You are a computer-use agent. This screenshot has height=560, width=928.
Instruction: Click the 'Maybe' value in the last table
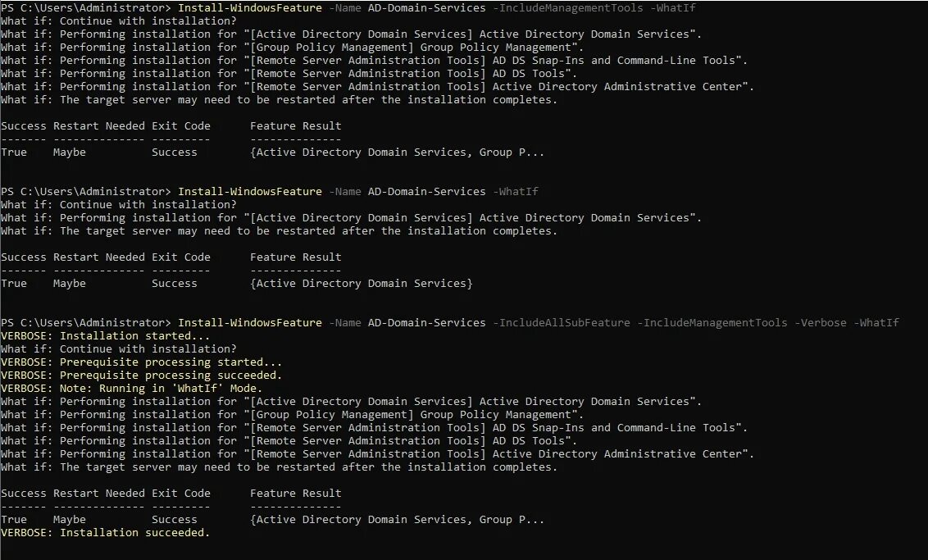69,520
